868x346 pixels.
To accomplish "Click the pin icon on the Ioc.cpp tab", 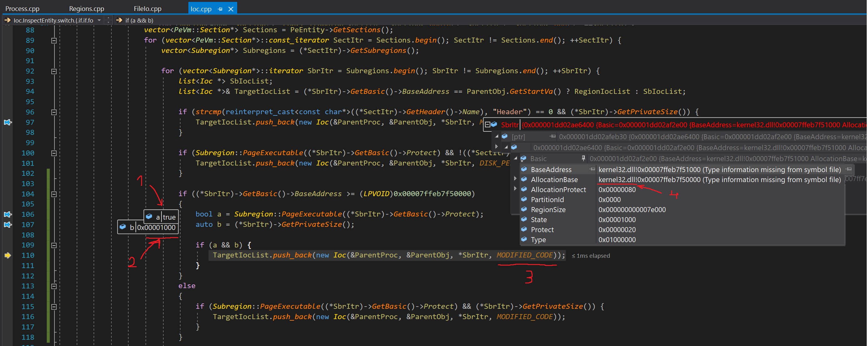I will (220, 9).
